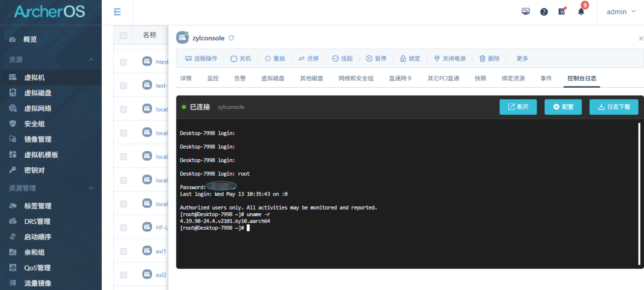Tick the checkbox next to the htest row

point(123,62)
